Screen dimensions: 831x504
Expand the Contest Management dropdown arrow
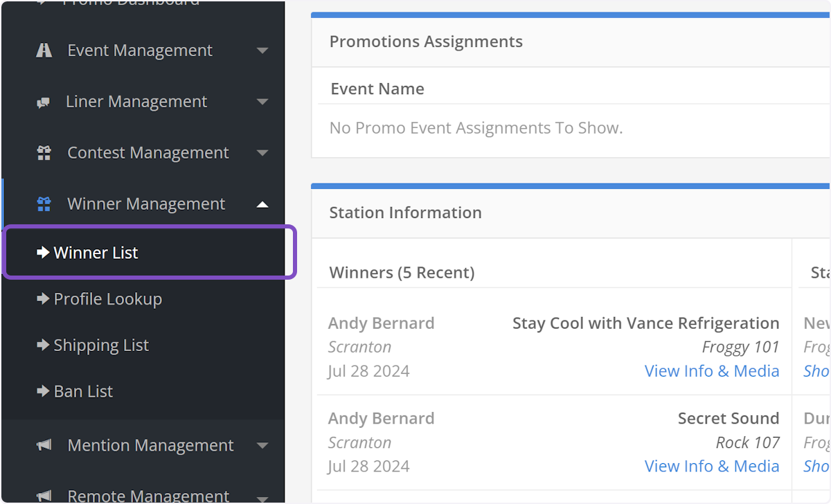[x=262, y=153]
